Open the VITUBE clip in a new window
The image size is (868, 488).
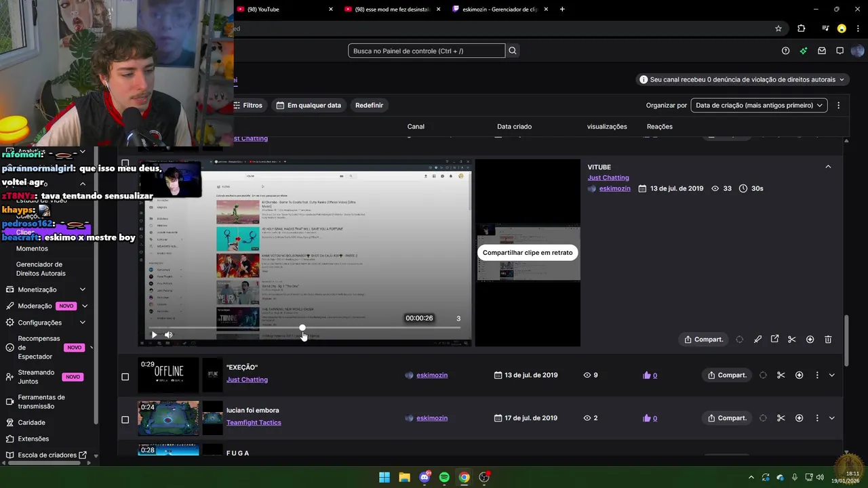[774, 340]
